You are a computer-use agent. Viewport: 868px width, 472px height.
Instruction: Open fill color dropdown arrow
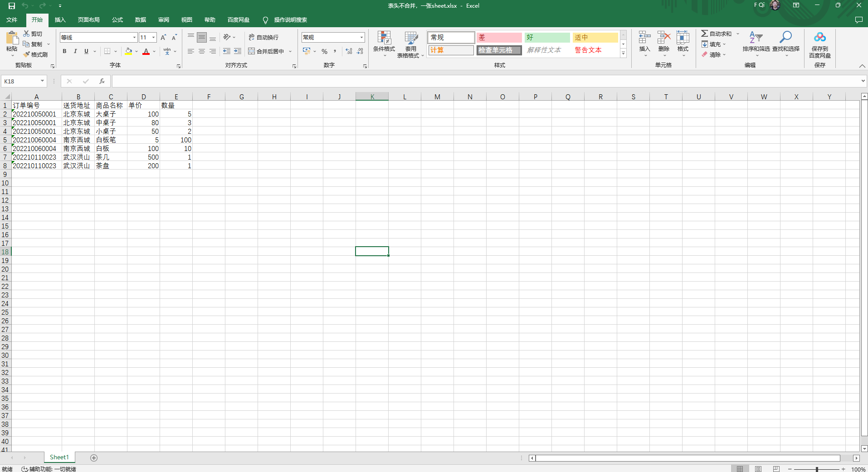click(x=137, y=51)
